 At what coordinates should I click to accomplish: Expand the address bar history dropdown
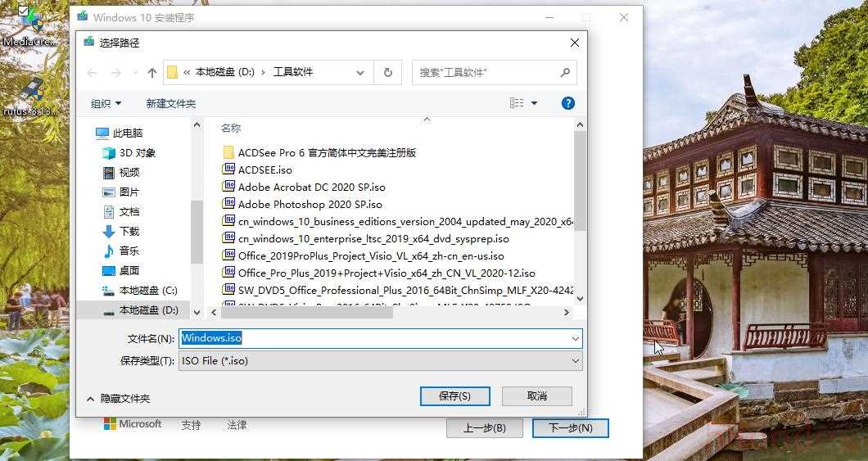[359, 72]
